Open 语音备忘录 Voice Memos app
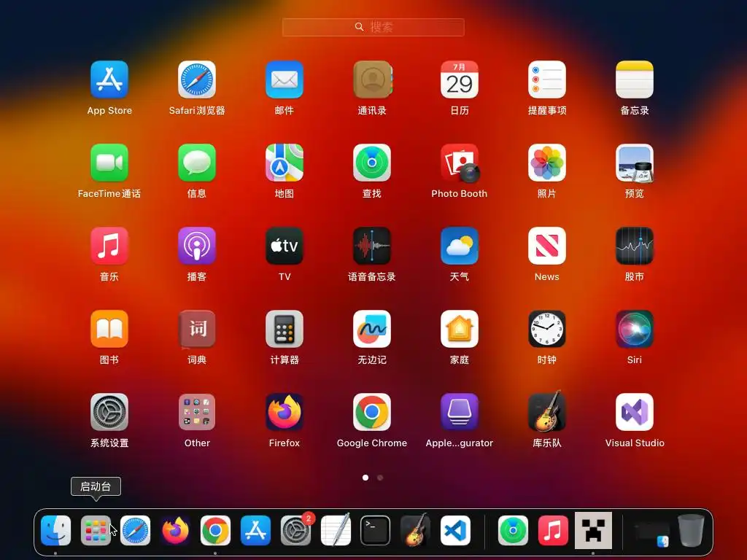The width and height of the screenshot is (747, 560). click(x=372, y=246)
